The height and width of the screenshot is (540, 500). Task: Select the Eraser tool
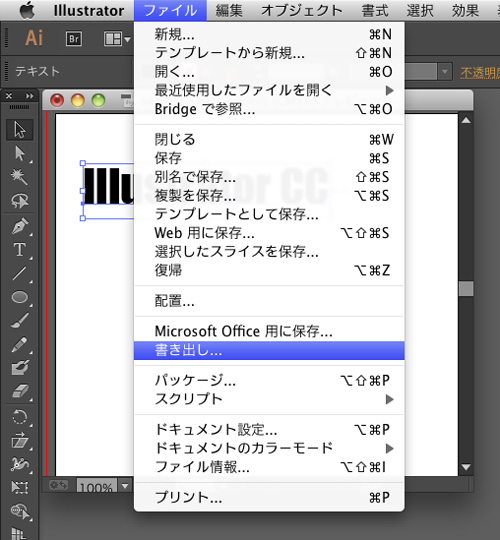[20, 392]
